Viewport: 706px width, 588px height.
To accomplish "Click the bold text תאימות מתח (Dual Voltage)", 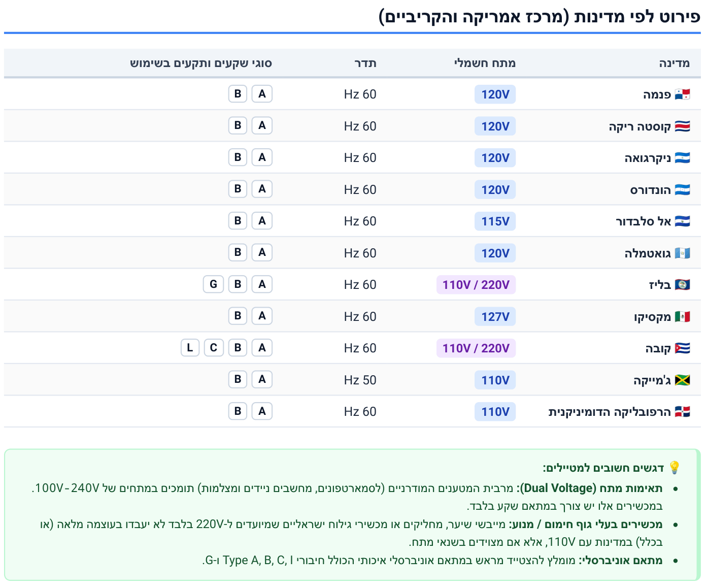I will (x=589, y=488).
